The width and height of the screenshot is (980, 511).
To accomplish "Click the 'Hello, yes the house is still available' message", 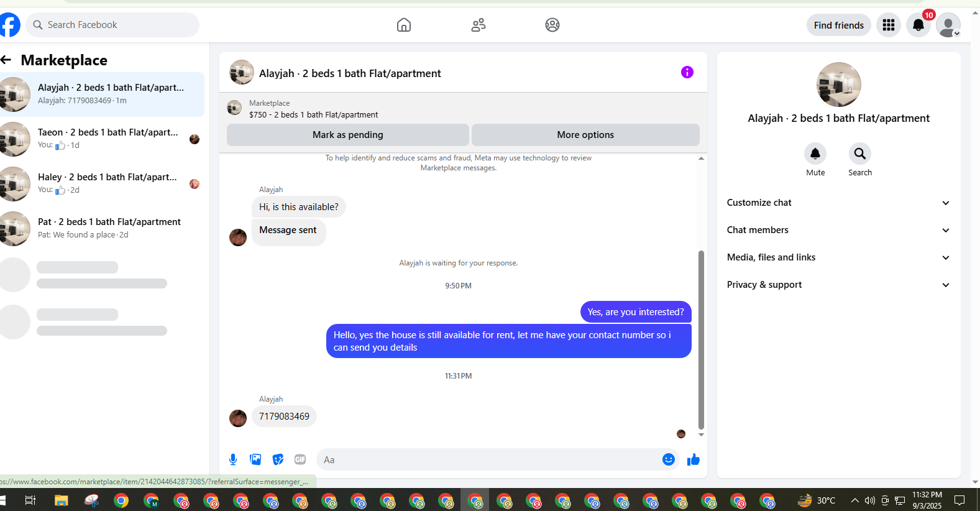I will pyautogui.click(x=509, y=341).
